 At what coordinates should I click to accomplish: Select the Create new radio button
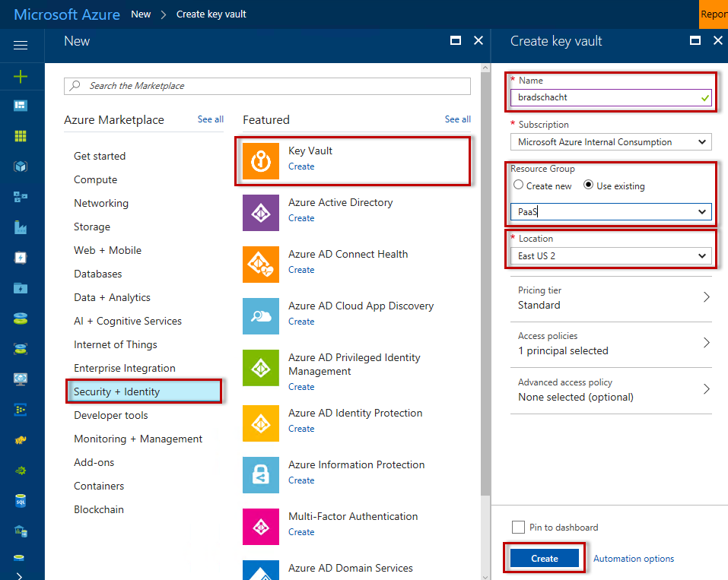[x=519, y=185]
